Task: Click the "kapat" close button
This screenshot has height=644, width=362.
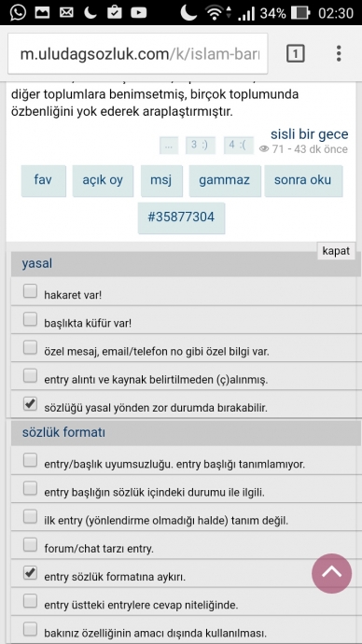Action: 336,251
